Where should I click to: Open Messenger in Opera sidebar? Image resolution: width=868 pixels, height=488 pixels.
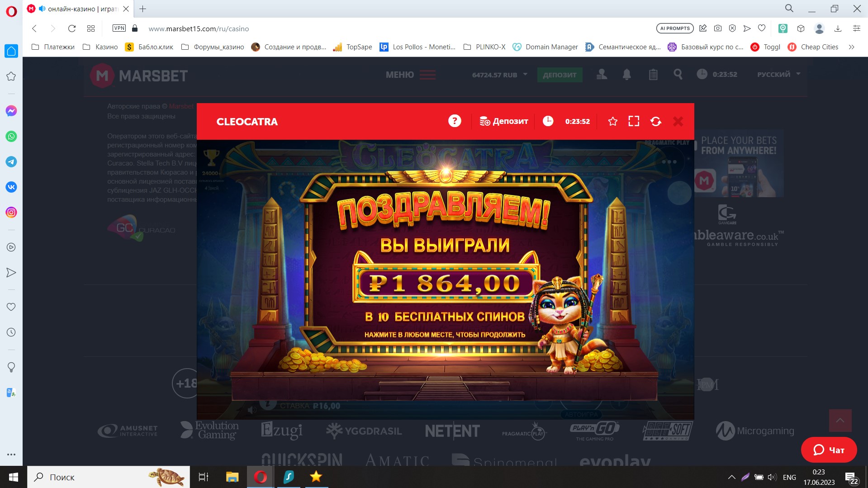click(11, 111)
